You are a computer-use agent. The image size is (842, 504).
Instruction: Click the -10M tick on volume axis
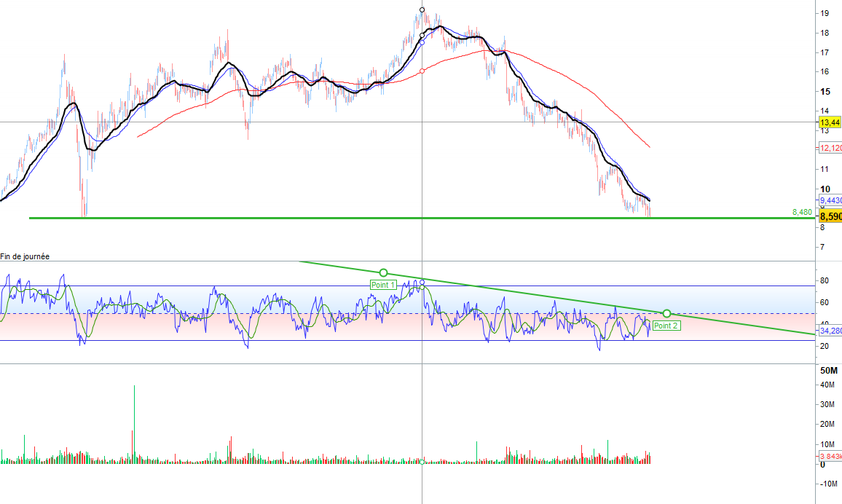coord(827,484)
